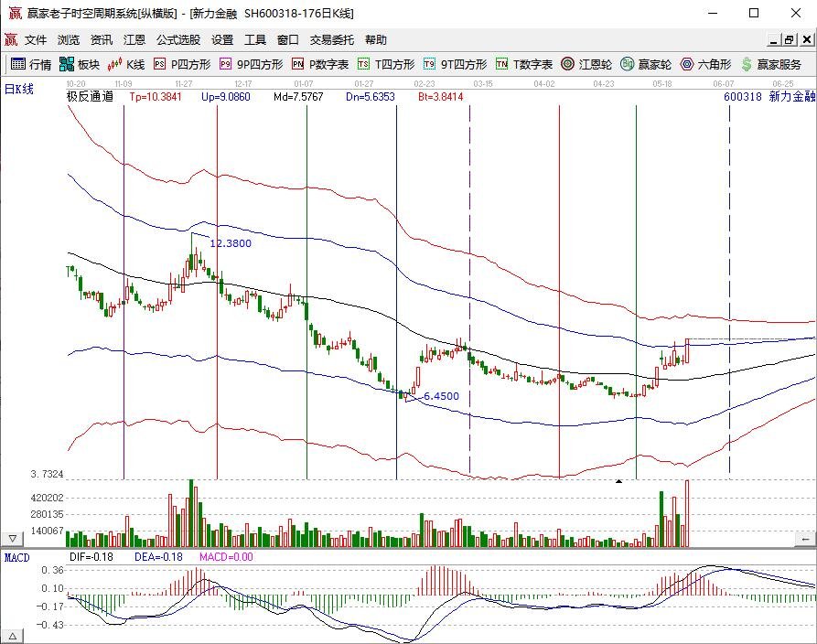Restore the inner chart window
This screenshot has height=644, width=817.
click(790, 39)
